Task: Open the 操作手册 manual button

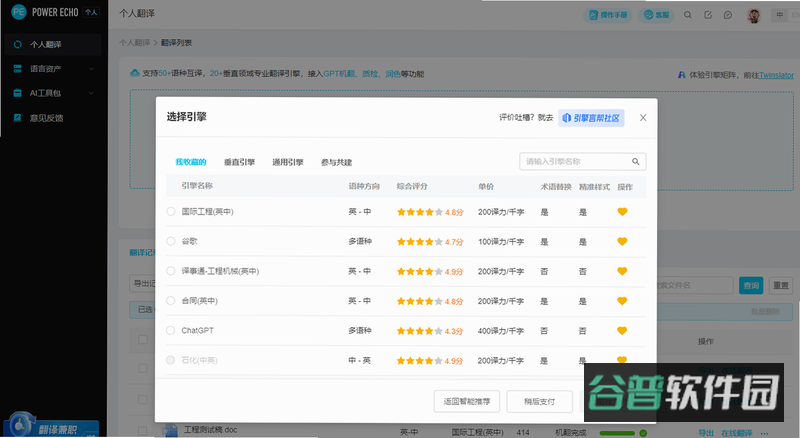Action: (608, 15)
